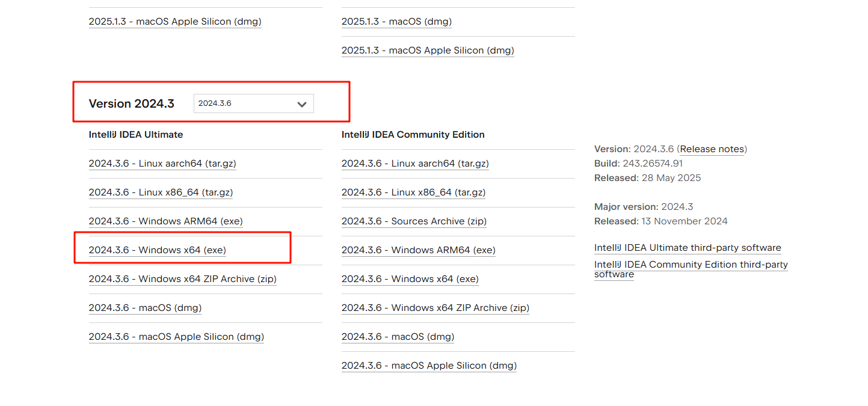Download Community 2024.3.6 Windows x64 ZIP Archive
The width and height of the screenshot is (868, 406).
pos(435,308)
